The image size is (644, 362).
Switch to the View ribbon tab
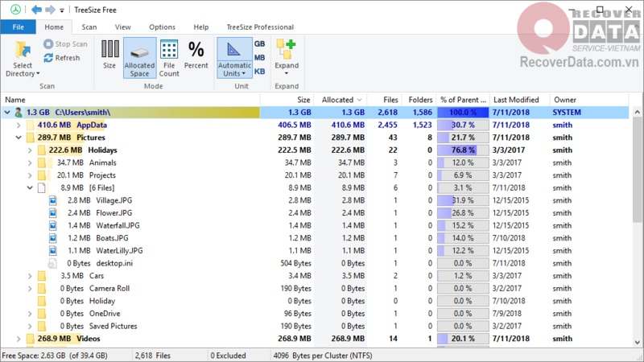click(122, 27)
